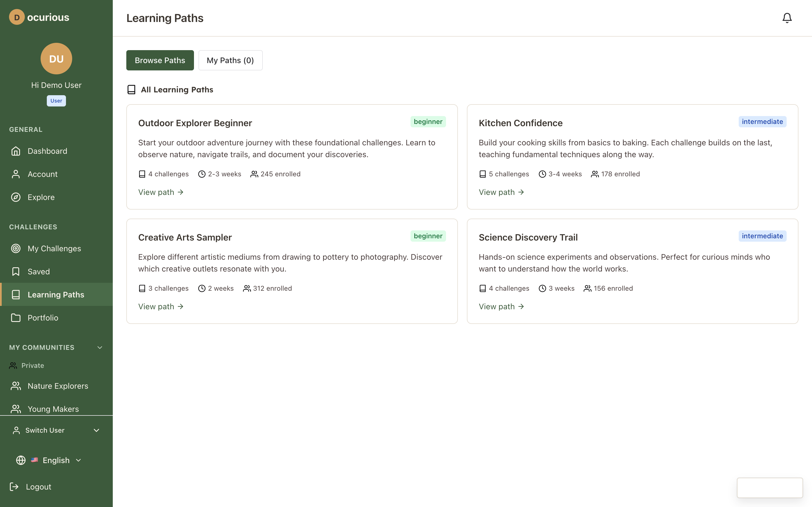Click the DU avatar circle

56,59
